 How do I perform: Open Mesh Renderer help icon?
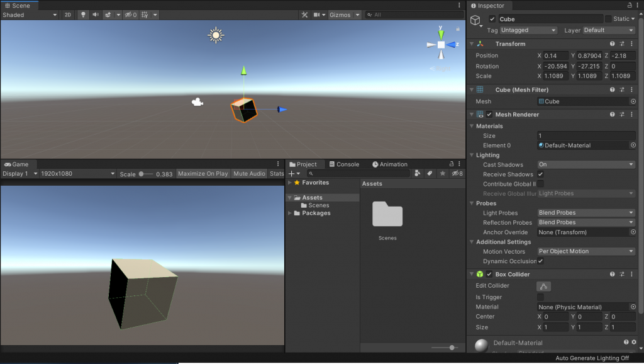612,115
